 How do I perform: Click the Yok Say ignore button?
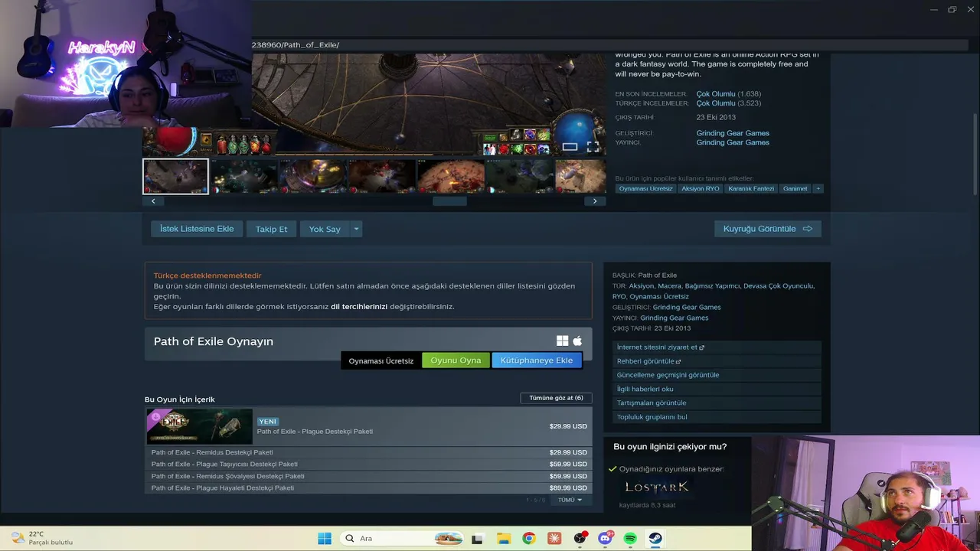coord(325,229)
